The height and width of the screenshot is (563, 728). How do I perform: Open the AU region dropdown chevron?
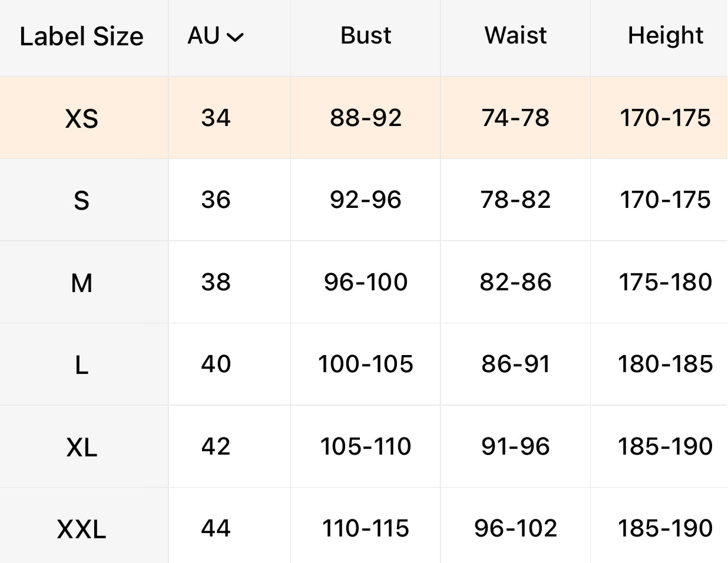pyautogui.click(x=235, y=38)
